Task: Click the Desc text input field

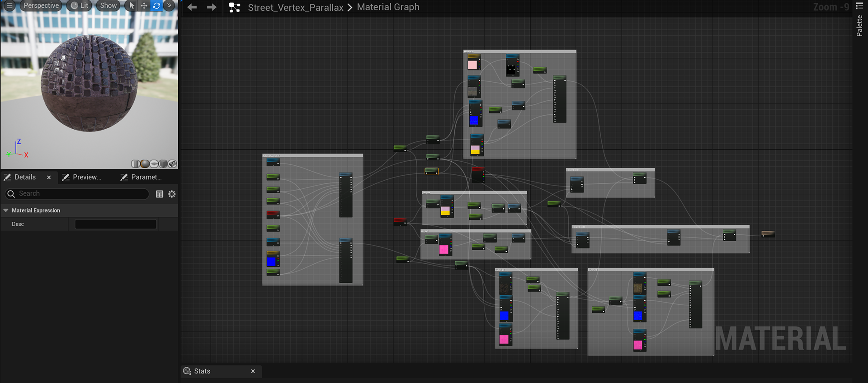Action: tap(116, 224)
